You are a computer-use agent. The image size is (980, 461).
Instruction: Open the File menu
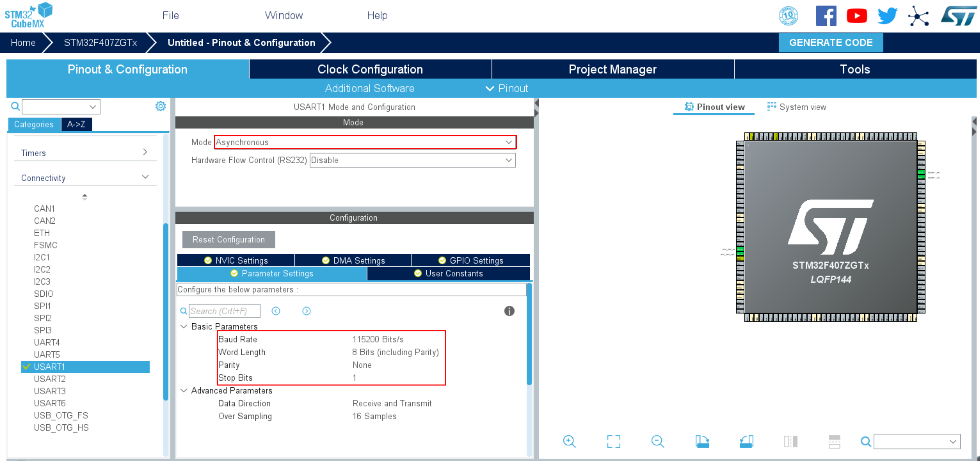(170, 16)
